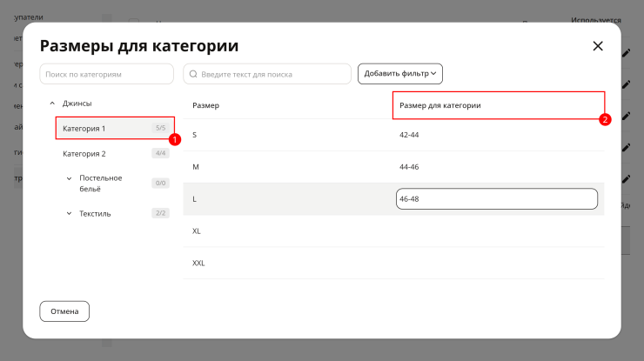Click the 4/4 badge for Категория 2
Image resolution: width=644 pixels, height=361 pixels.
(161, 153)
